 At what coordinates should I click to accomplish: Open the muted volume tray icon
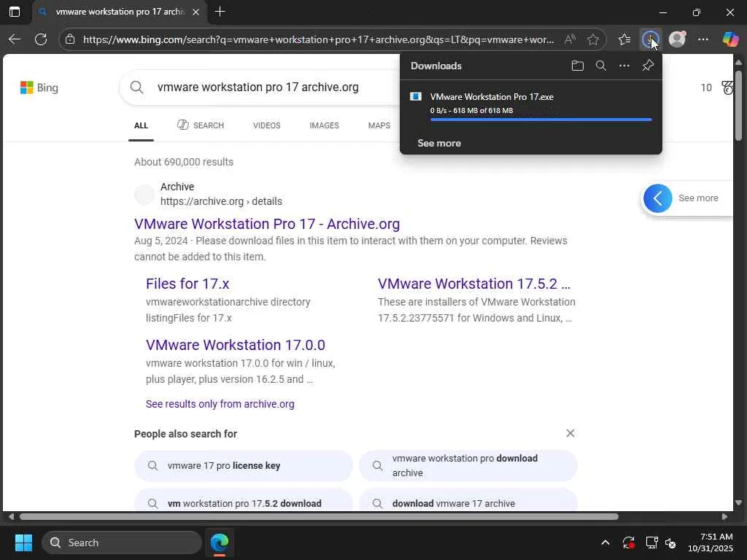point(671,542)
